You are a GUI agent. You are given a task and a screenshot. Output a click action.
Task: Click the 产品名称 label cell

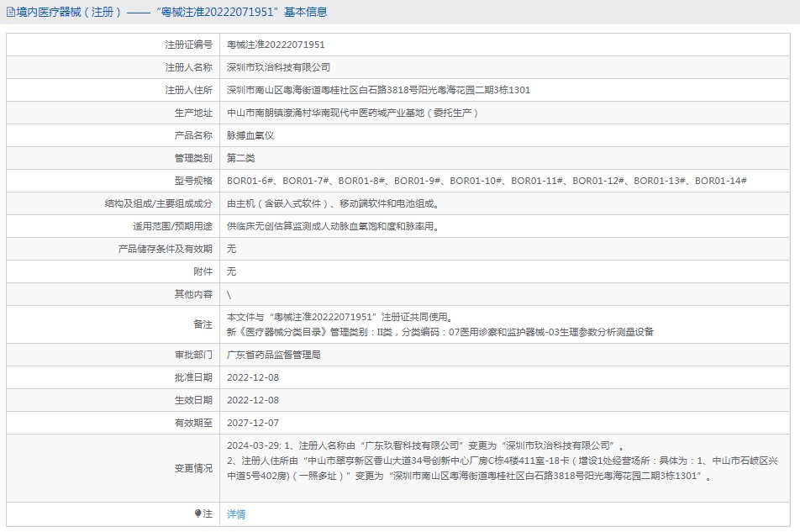113,135
